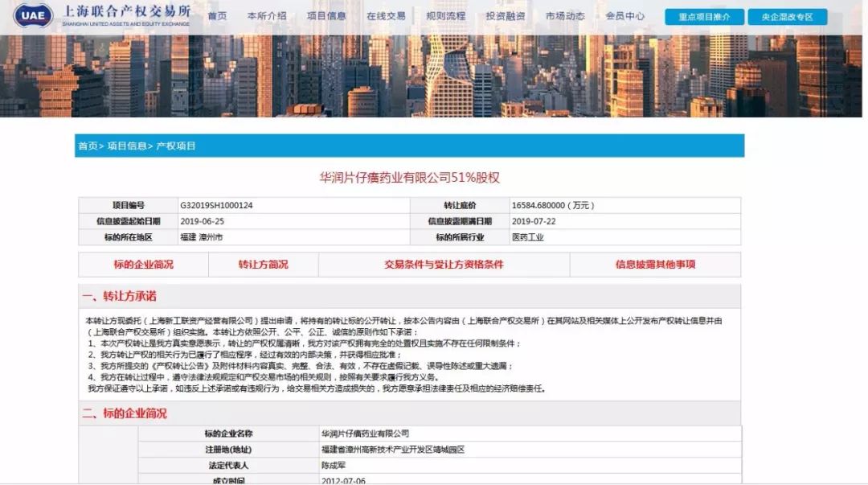868x485 pixels.
Task: Click the 标的所在地区 label cell
Action: [x=129, y=237]
